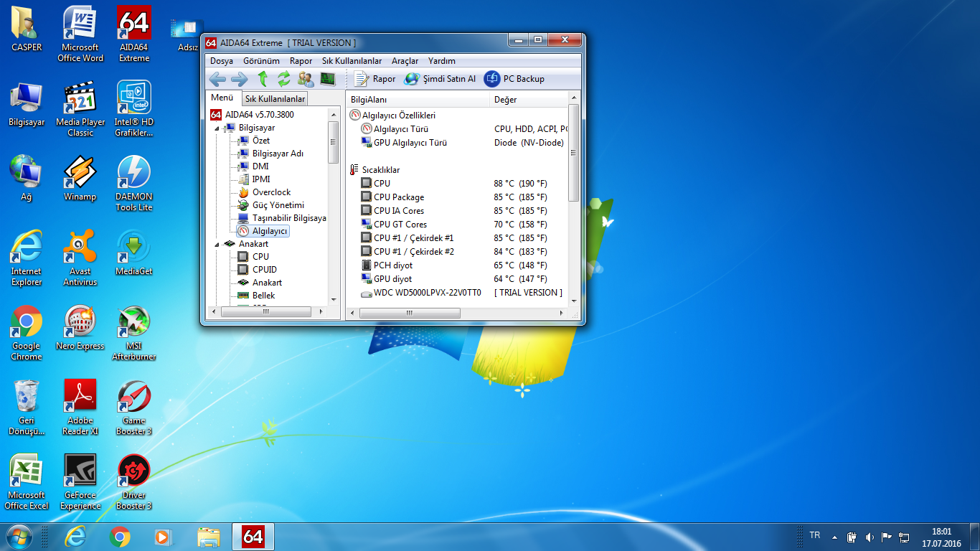Select the MediaGet desktop icon
The height and width of the screenshot is (551, 980).
(x=134, y=253)
